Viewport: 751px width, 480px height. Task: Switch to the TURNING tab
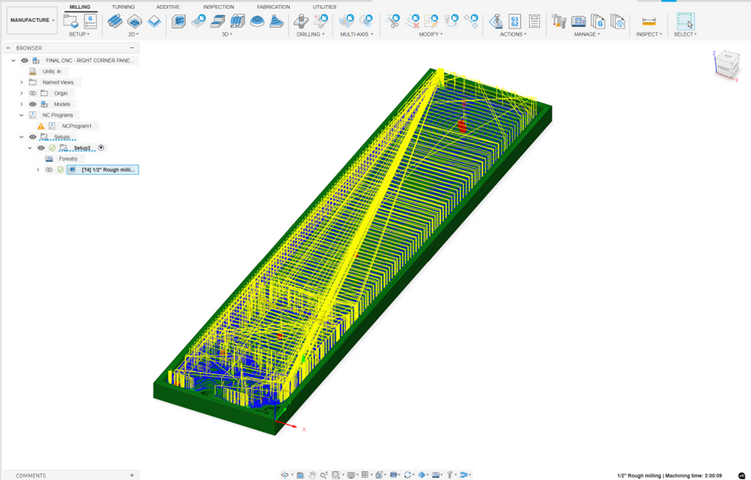(123, 6)
